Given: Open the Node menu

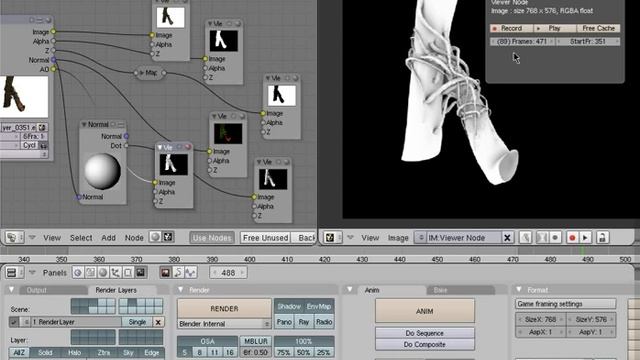Looking at the screenshot, I should tap(134, 238).
